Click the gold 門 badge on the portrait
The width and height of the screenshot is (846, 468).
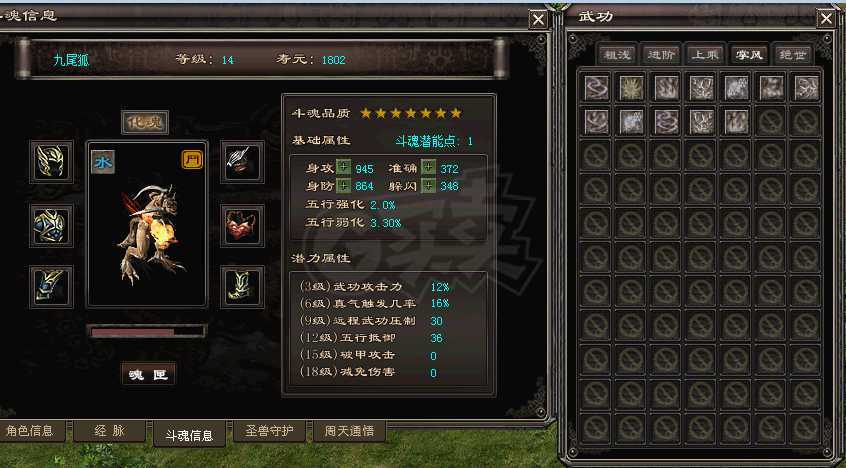click(192, 160)
